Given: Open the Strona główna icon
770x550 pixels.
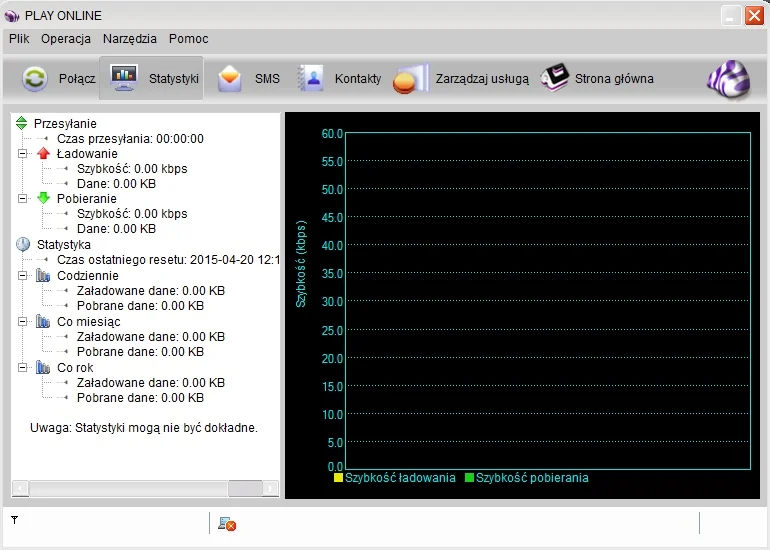Looking at the screenshot, I should 555,78.
